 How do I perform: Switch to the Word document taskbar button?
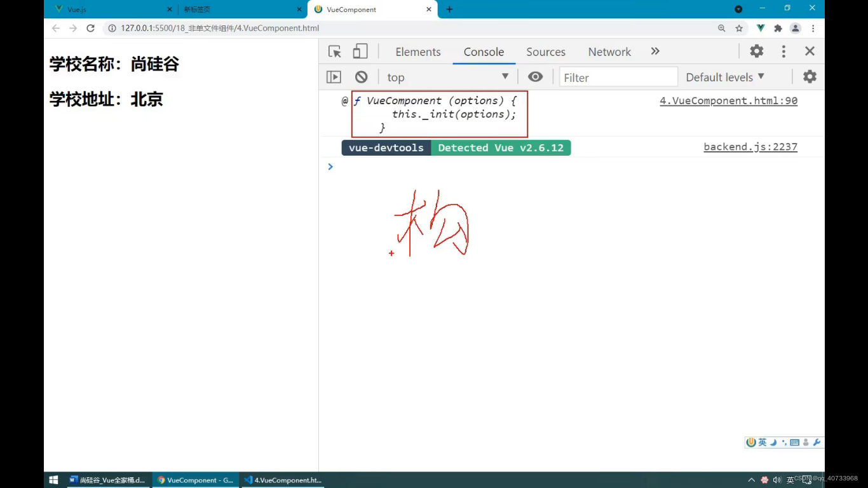108,480
